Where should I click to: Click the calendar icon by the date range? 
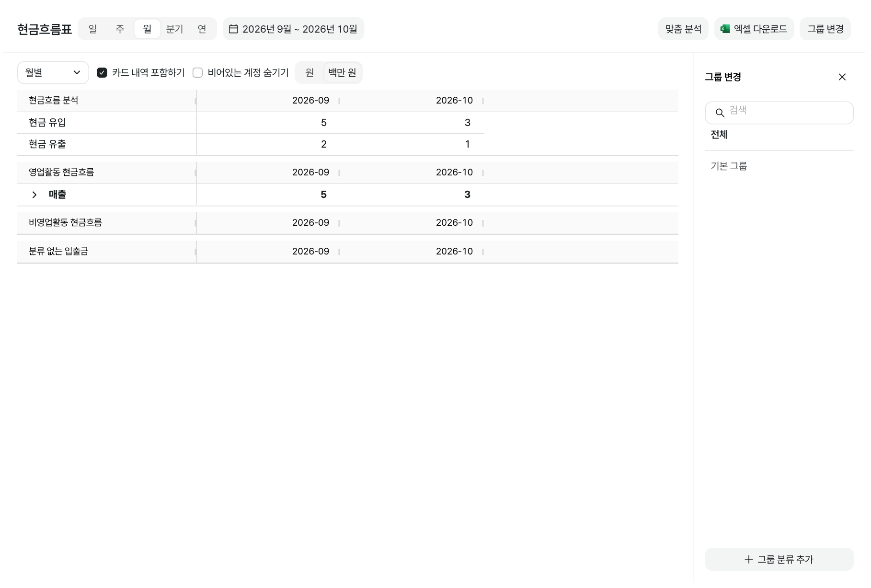(233, 29)
